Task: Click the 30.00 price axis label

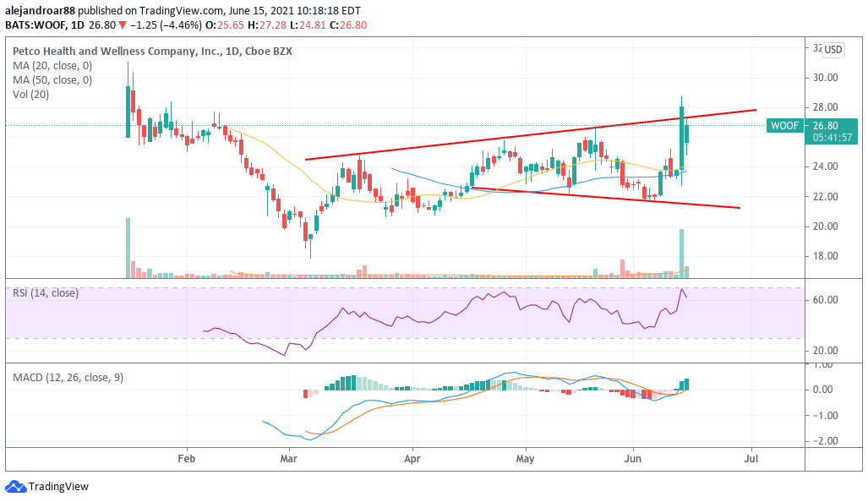Action: click(825, 78)
